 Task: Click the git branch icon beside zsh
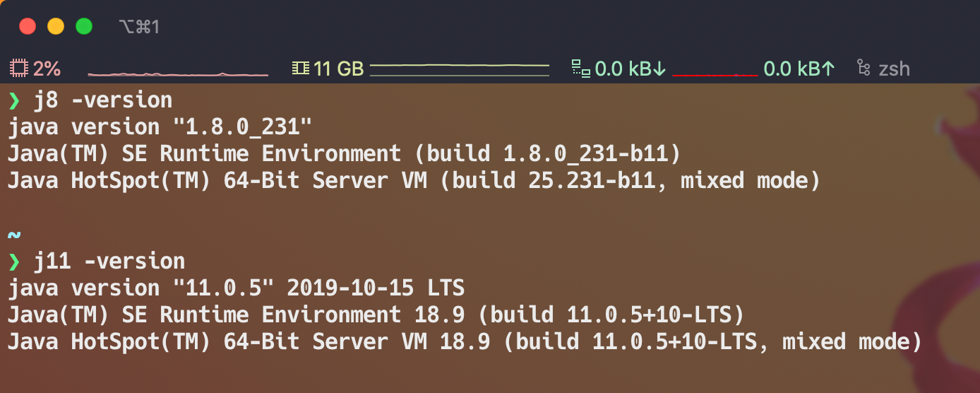(863, 69)
